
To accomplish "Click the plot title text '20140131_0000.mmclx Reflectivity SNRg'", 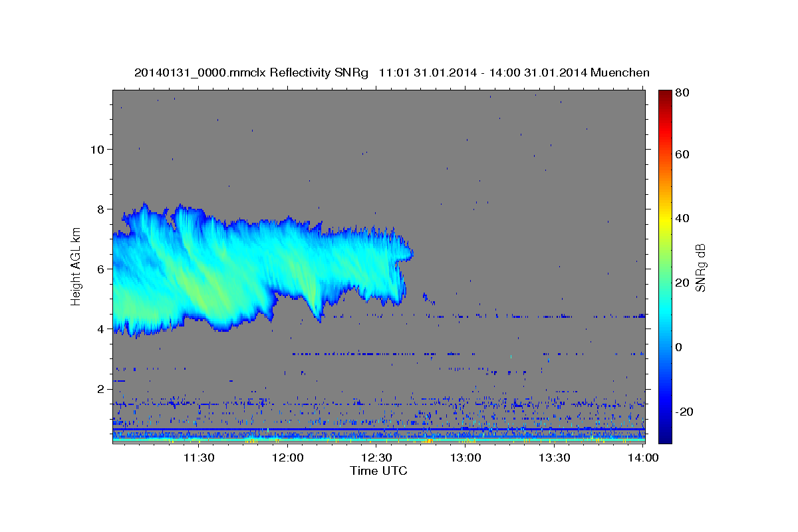I will (x=251, y=72).
